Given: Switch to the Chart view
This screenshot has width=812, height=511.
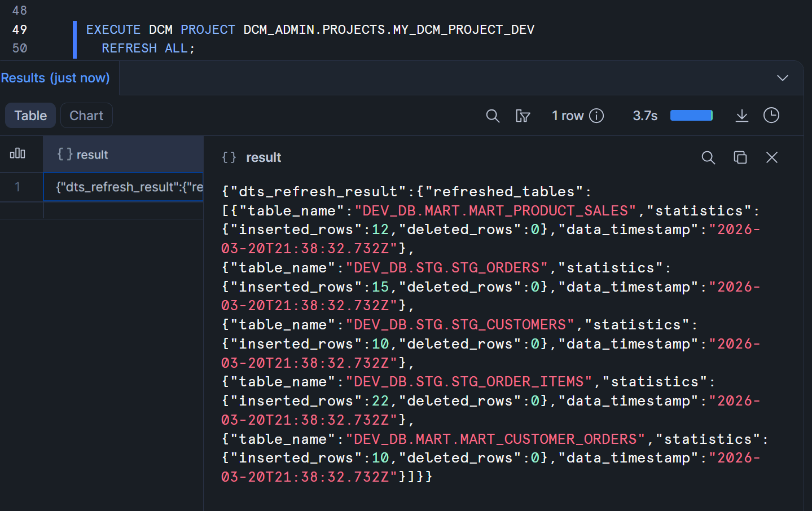Looking at the screenshot, I should [86, 116].
